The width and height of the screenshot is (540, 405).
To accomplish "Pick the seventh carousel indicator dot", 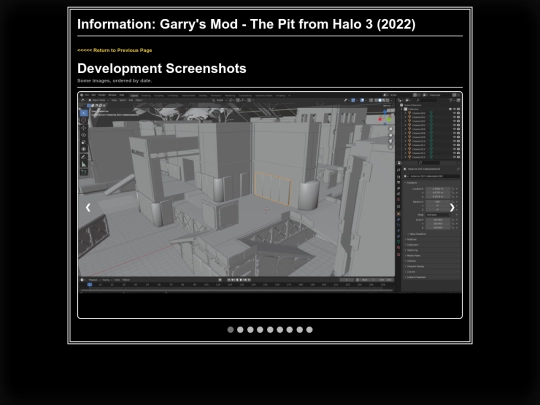I will (290, 330).
